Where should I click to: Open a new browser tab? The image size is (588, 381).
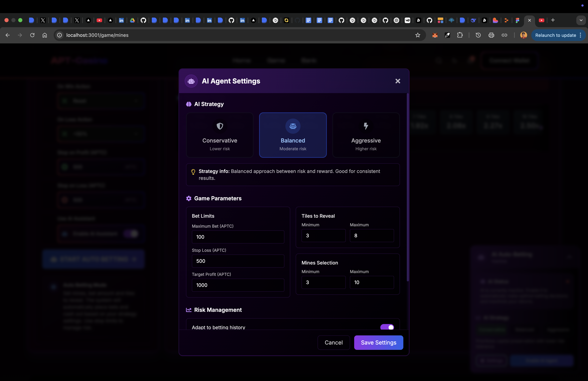(x=553, y=20)
